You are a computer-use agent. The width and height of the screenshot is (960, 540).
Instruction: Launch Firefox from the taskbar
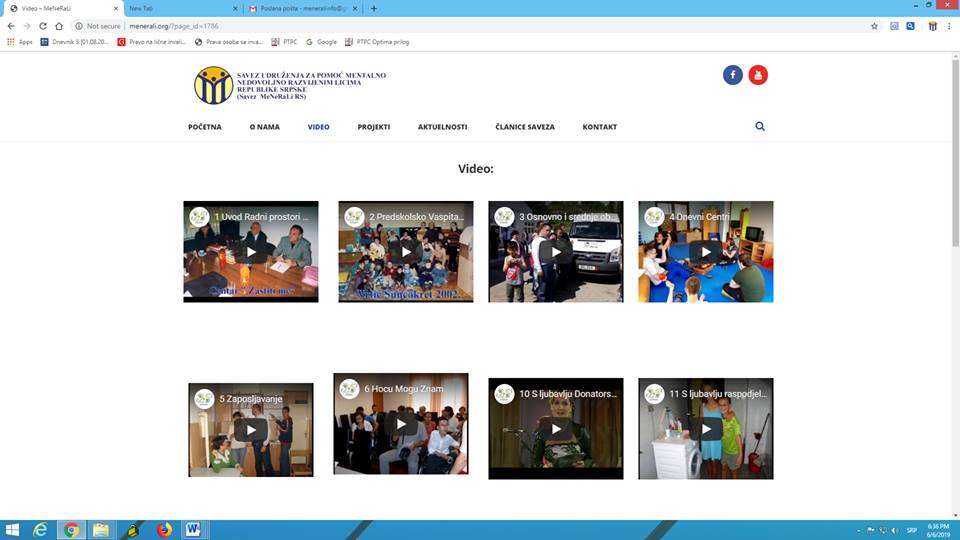point(164,530)
